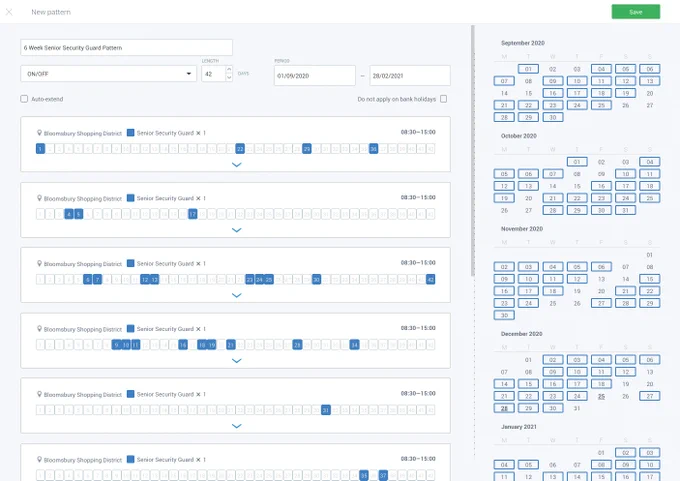Toggle the highlighted day 17 cell
This screenshot has width=680, height=481.
tap(193, 214)
